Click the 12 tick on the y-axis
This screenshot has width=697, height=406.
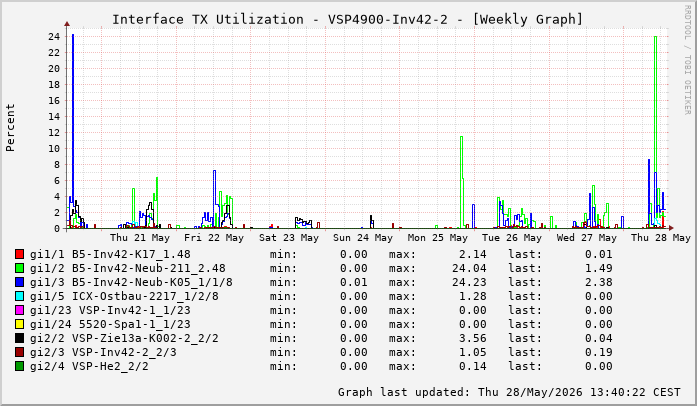click(54, 133)
